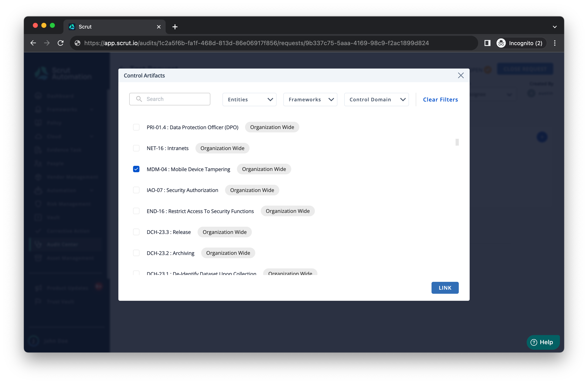Click the browser address bar URL

point(257,43)
